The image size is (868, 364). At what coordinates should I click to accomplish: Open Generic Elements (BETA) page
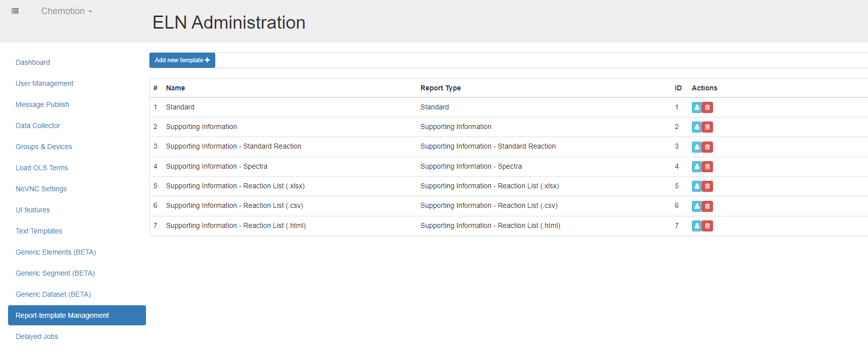point(56,252)
